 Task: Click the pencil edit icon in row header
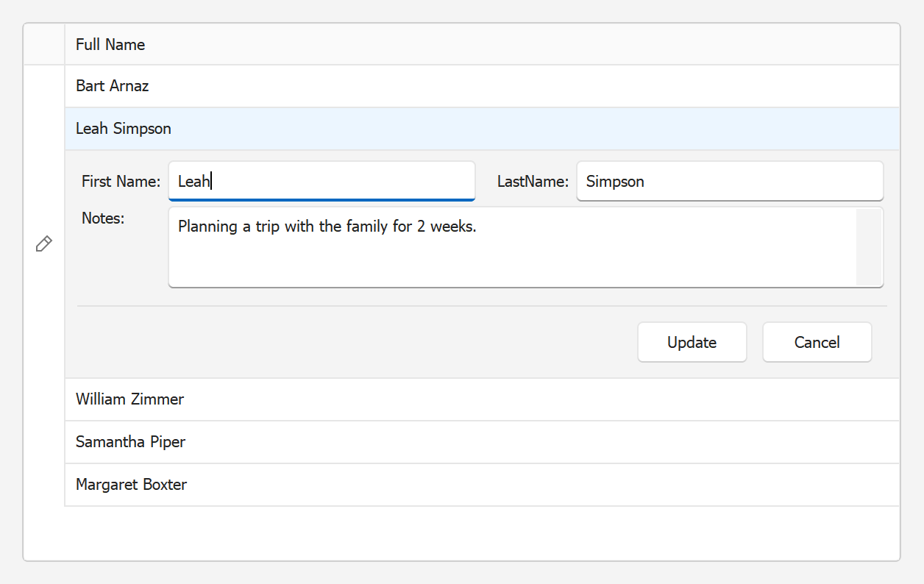click(44, 244)
